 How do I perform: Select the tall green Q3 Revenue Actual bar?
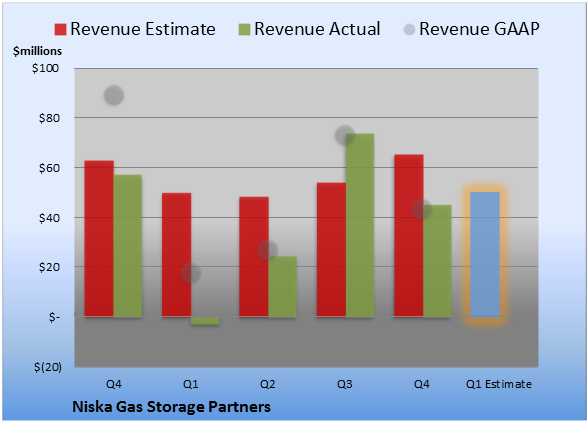(x=360, y=225)
